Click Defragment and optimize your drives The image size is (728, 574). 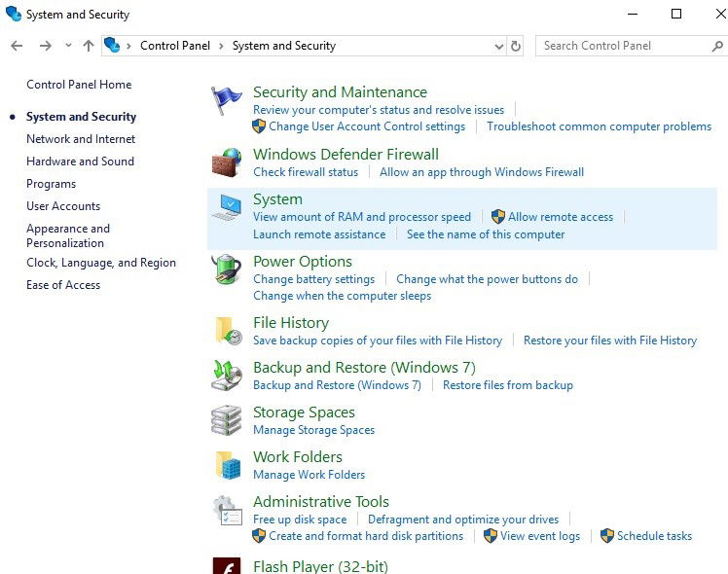[x=463, y=520]
